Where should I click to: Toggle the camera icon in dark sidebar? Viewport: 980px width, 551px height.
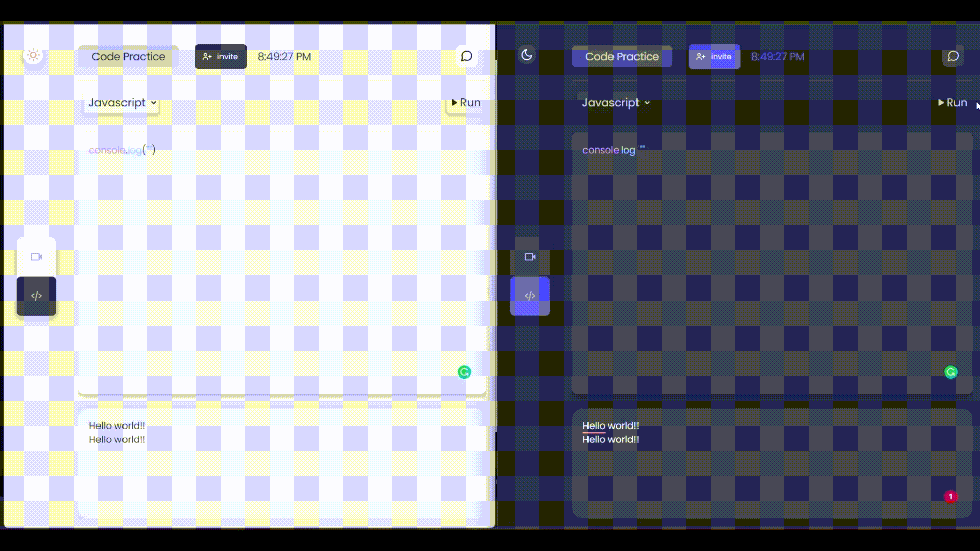coord(530,257)
